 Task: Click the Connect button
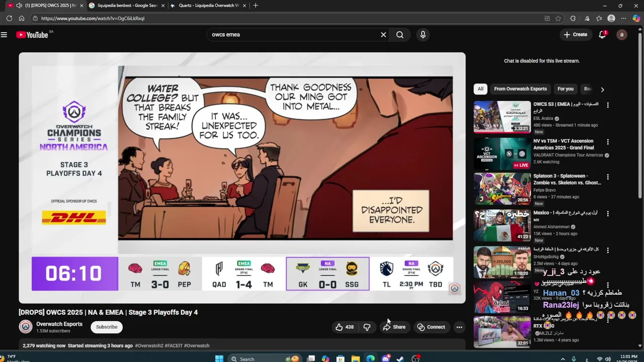(431, 327)
